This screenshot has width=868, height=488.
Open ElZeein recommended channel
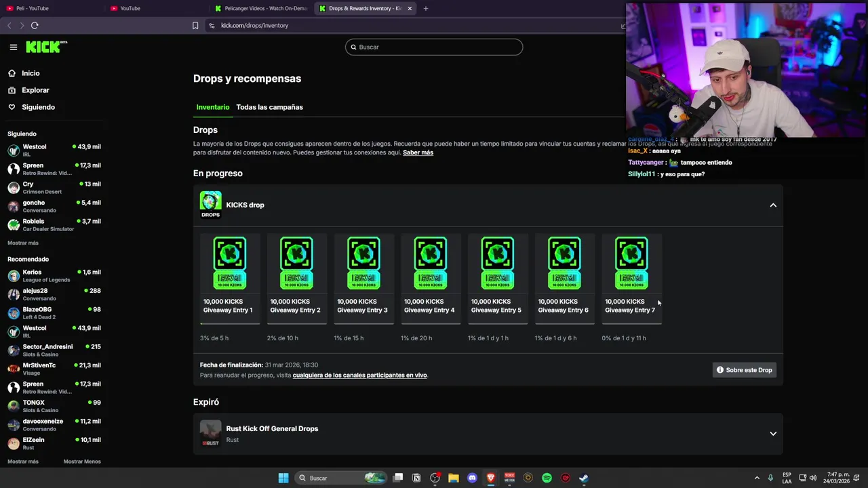54,443
